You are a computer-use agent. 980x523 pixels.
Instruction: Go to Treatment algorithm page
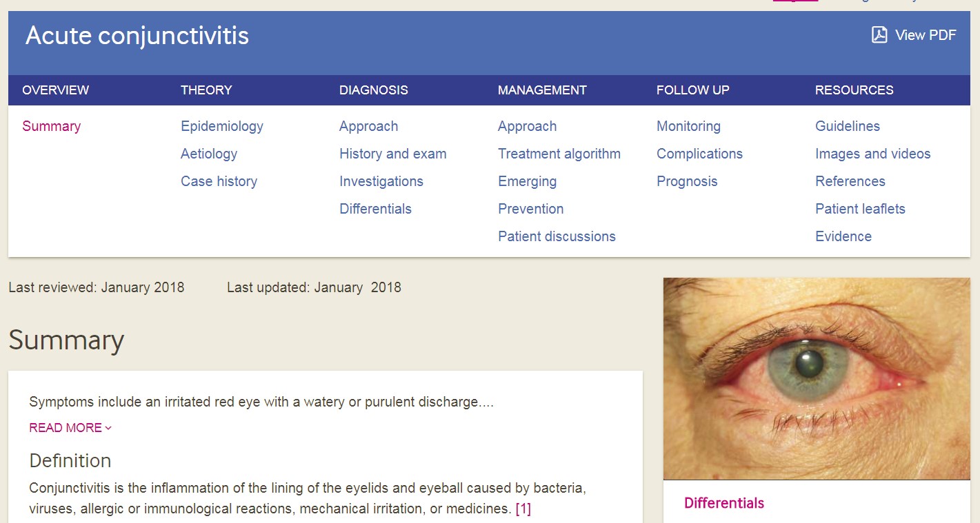coord(559,154)
